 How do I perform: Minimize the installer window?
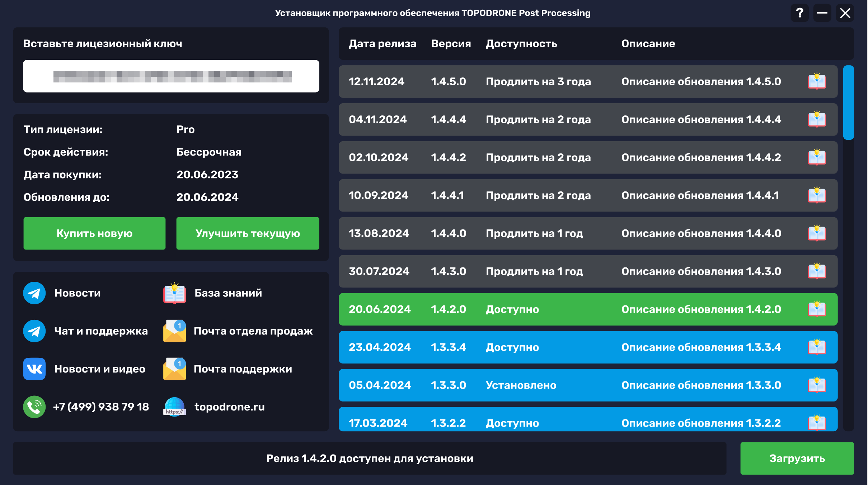(822, 13)
